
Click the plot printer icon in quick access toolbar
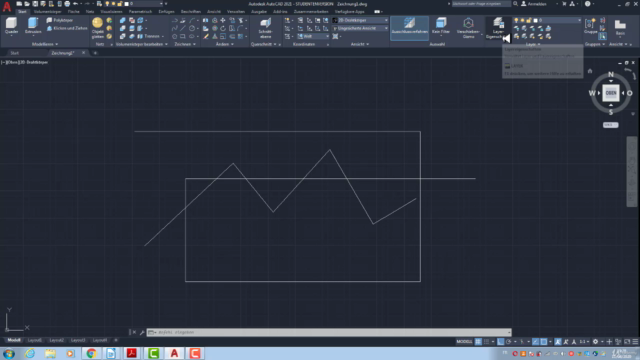click(67, 4)
